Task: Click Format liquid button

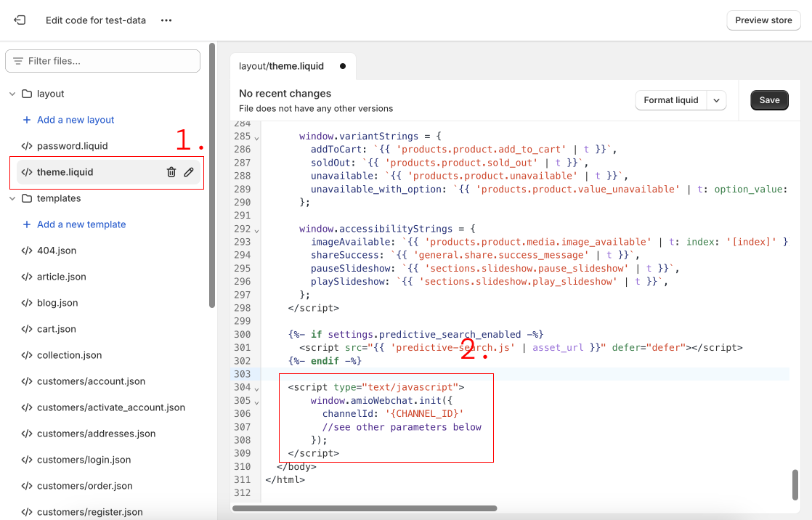Action: (x=671, y=100)
